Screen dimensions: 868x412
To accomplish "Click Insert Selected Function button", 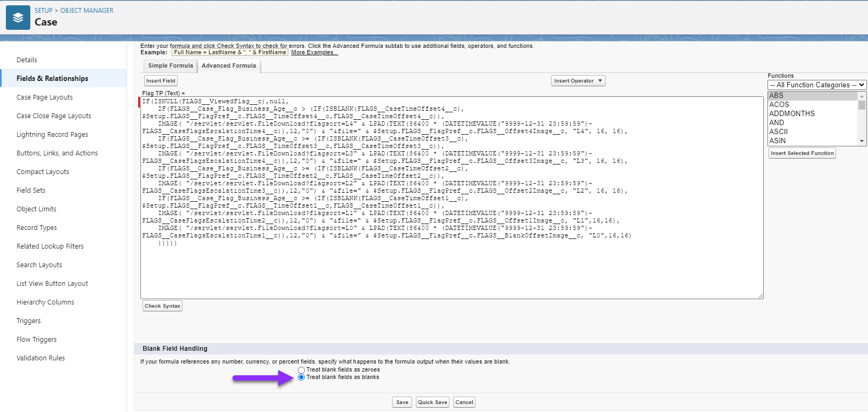I will (x=802, y=153).
